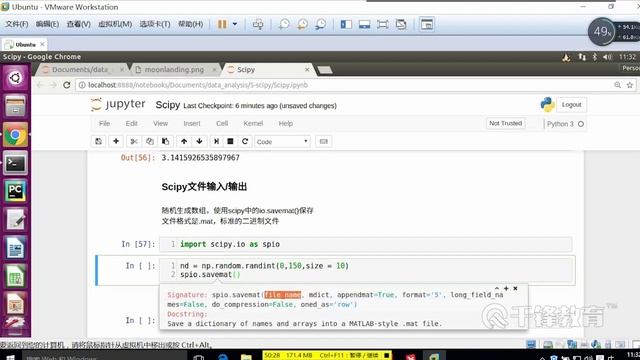The image size is (640, 360).
Task: Cut selected cell with scissors icon
Action: pos(133,141)
